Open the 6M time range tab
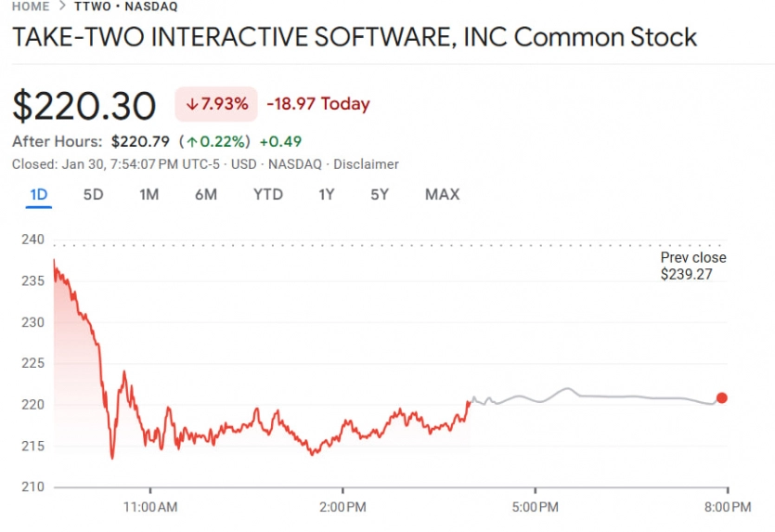 pos(206,195)
